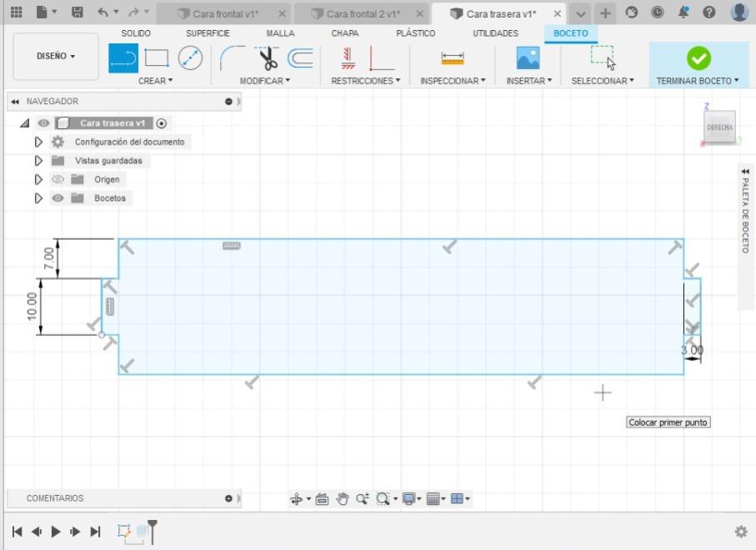Screen dimensions: 756x550
Task: Switch to the SÓLIDO tab
Action: [x=136, y=33]
